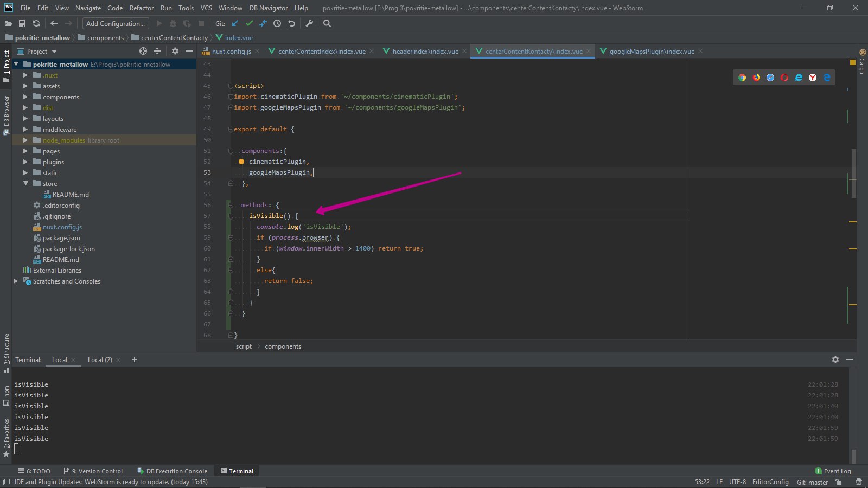Viewport: 868px width, 488px height.
Task: Open settings via wrench icon
Action: [309, 23]
